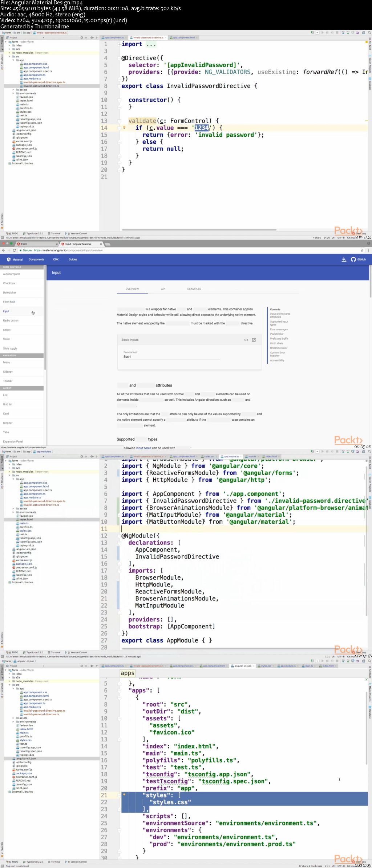Screen dimensions: 372x868
Task: Open Stepper in the docs sidebar
Action: point(22,423)
